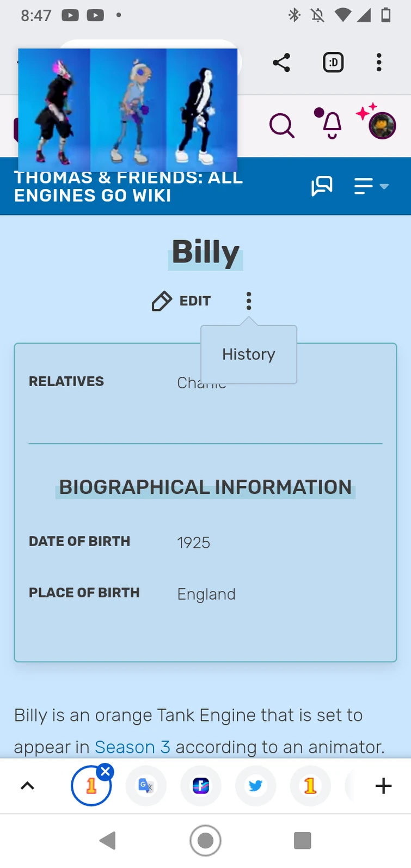Open the Season 3 link

point(132,747)
